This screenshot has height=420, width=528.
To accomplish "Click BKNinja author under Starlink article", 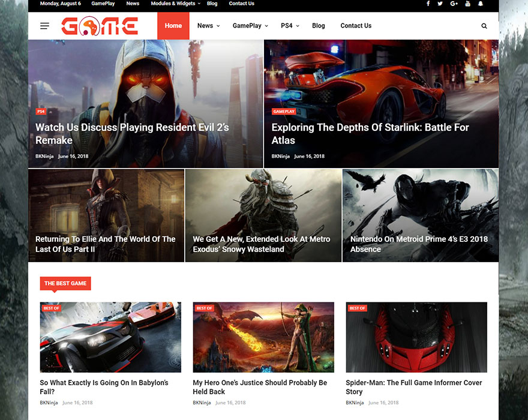I will pyautogui.click(x=281, y=156).
